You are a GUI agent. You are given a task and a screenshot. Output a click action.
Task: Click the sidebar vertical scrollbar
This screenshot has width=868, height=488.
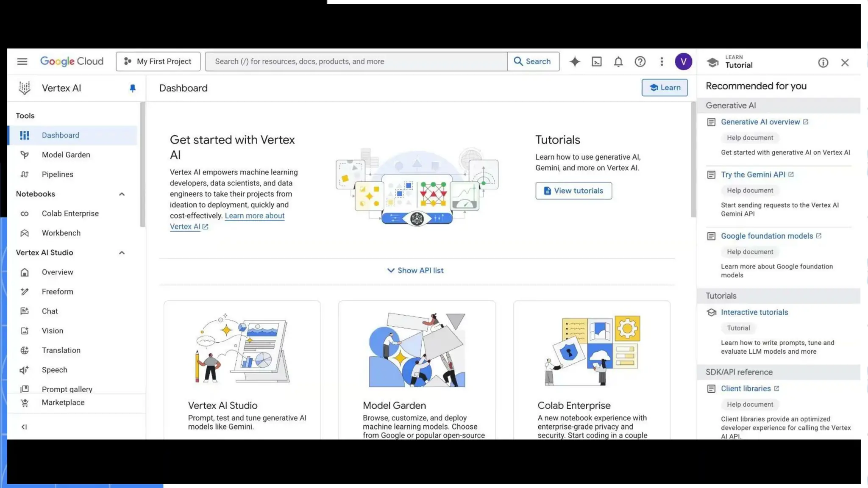142,164
